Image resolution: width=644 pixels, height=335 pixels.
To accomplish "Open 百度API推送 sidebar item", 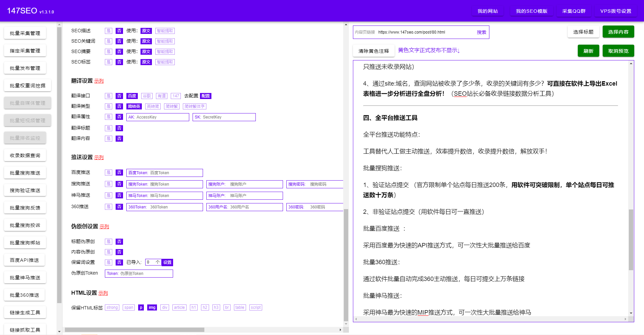I will click(25, 260).
